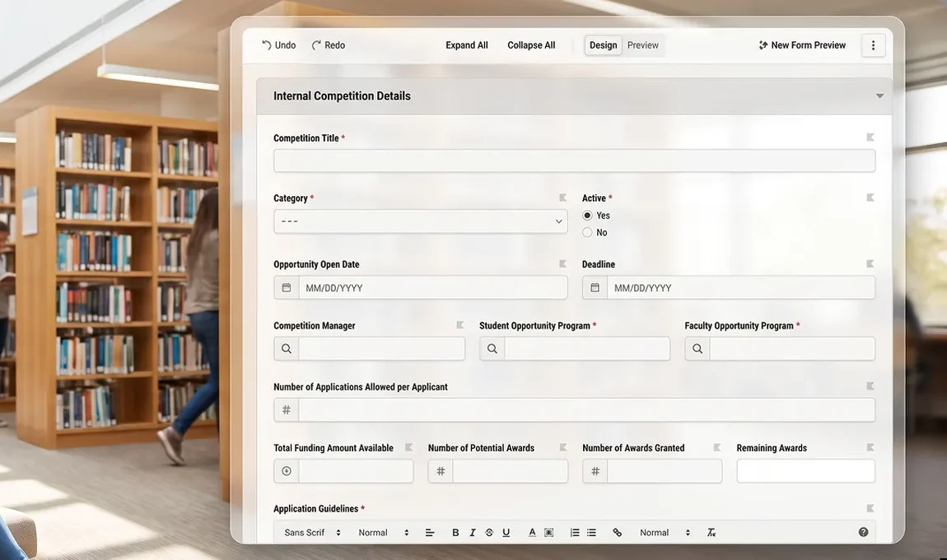
Task: Click the Number of Potential Awards field
Action: pos(498,471)
